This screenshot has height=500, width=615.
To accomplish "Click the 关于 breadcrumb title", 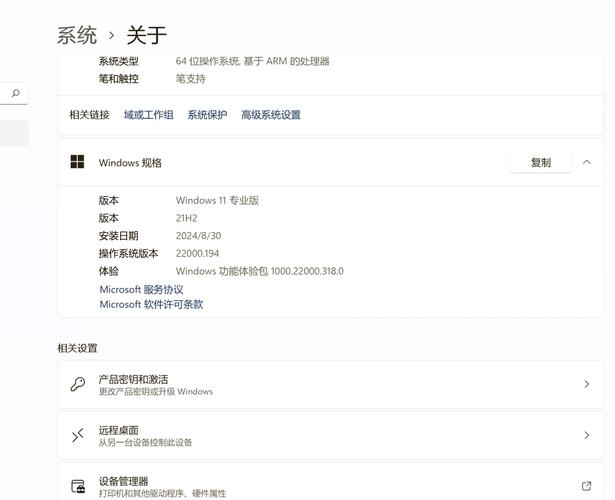I will 147,35.
